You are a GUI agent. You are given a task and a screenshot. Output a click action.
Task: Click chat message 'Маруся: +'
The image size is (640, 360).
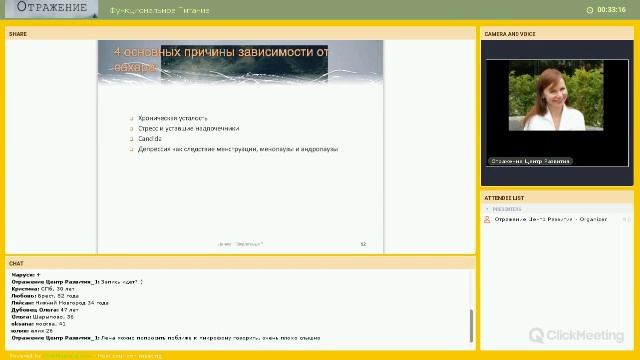(26, 275)
